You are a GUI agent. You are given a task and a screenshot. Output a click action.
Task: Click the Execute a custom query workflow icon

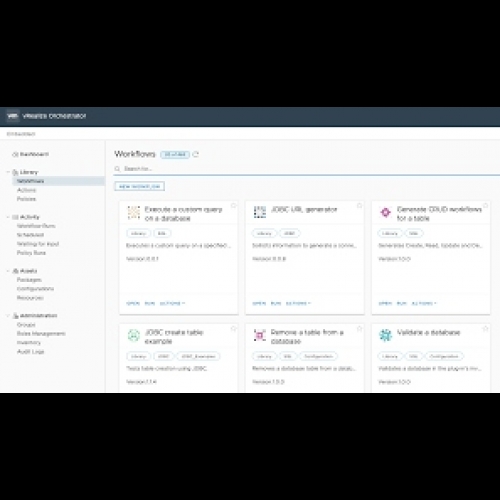[134, 212]
